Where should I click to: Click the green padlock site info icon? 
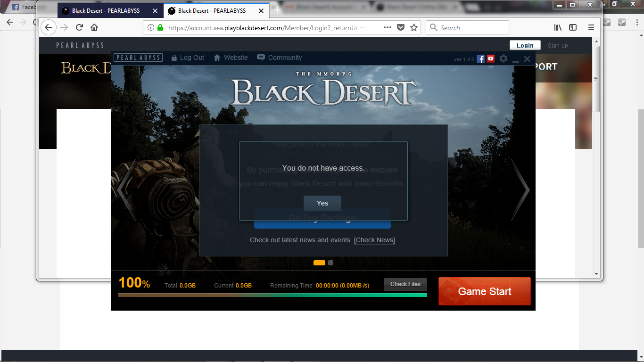click(x=160, y=28)
